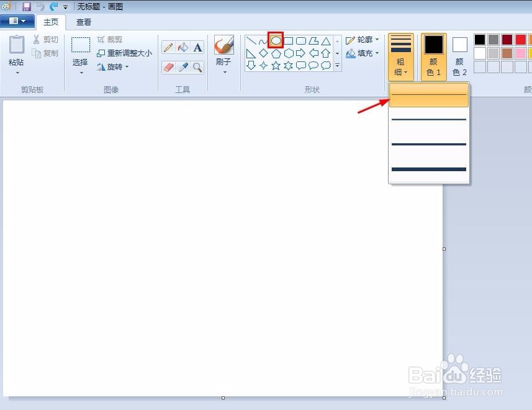
Task: Select the Text tool
Action: point(197,47)
